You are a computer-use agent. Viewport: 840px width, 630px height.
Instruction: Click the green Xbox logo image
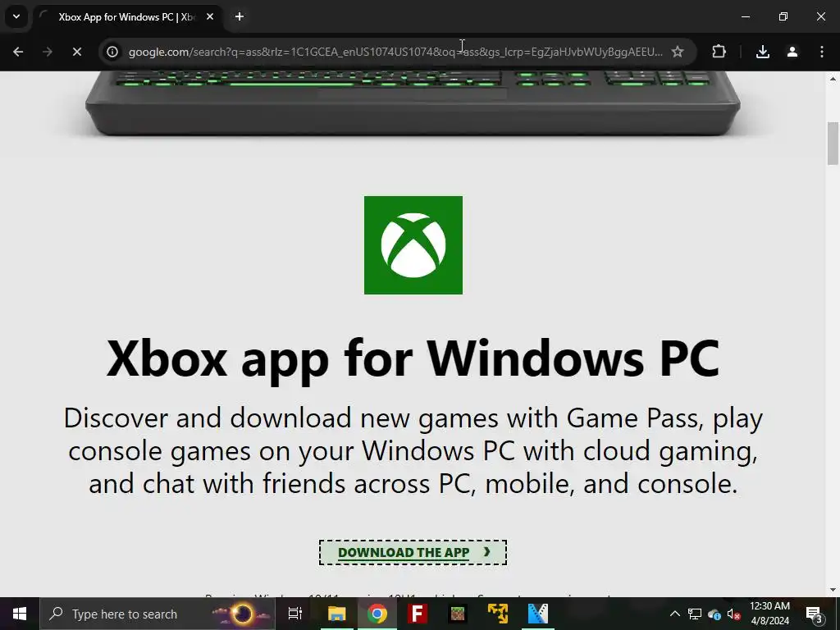[x=413, y=244]
